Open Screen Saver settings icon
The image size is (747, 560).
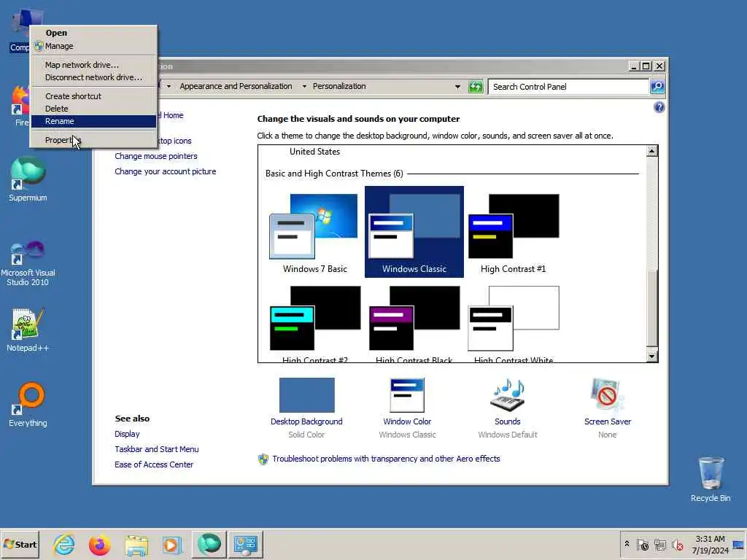(x=608, y=394)
